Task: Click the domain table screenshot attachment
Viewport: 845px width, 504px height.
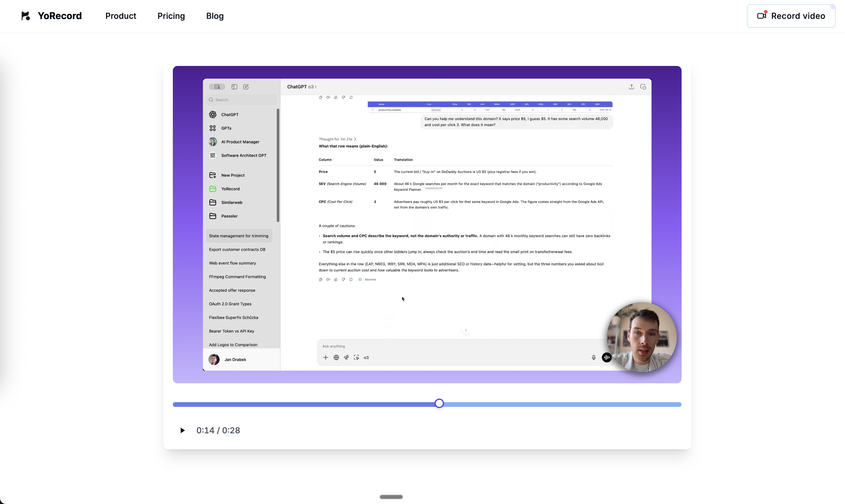Action: coord(490,107)
